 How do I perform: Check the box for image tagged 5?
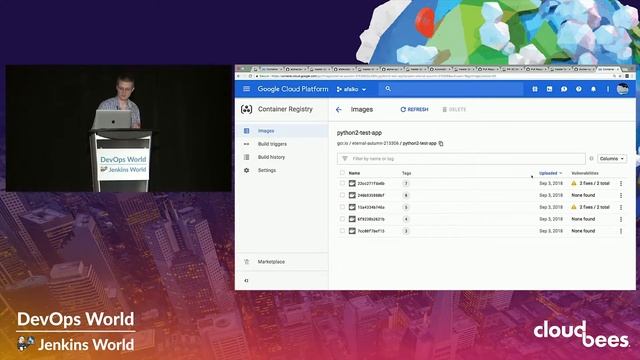(342, 207)
